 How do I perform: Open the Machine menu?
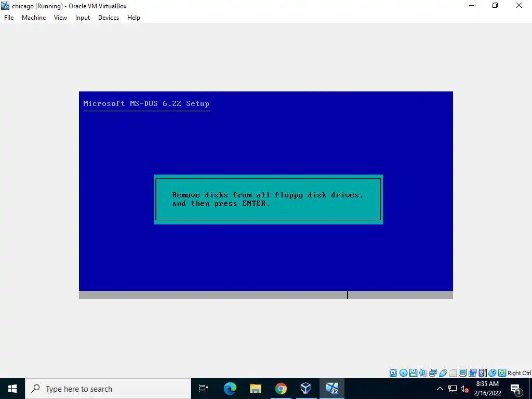34,18
